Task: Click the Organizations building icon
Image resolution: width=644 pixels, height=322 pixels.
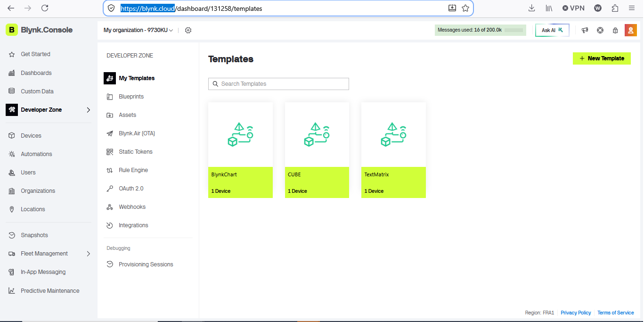Action: pos(12,191)
